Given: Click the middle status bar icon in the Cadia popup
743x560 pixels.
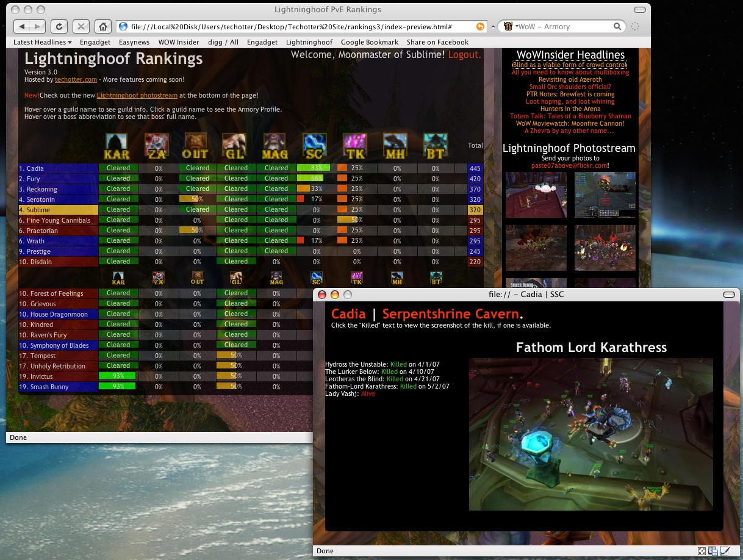Looking at the screenshot, I should pos(713,551).
